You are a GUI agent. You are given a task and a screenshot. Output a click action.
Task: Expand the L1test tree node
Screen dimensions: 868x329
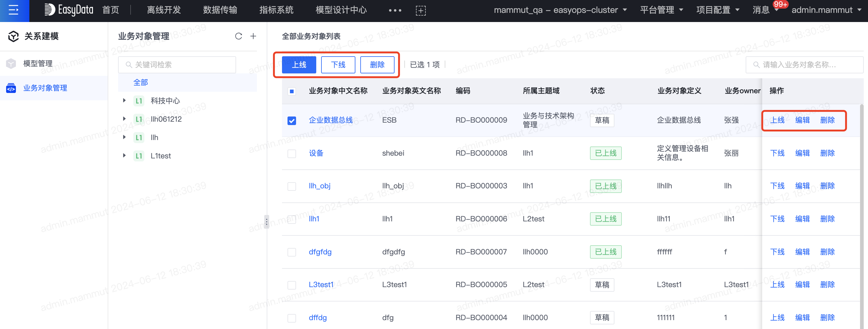tap(124, 155)
